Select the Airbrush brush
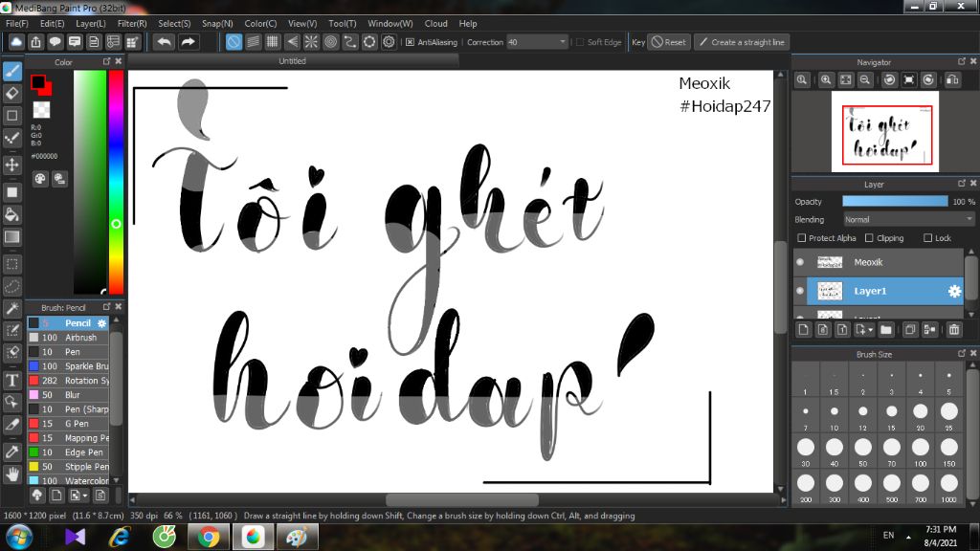This screenshot has width=980, height=551. (x=68, y=338)
